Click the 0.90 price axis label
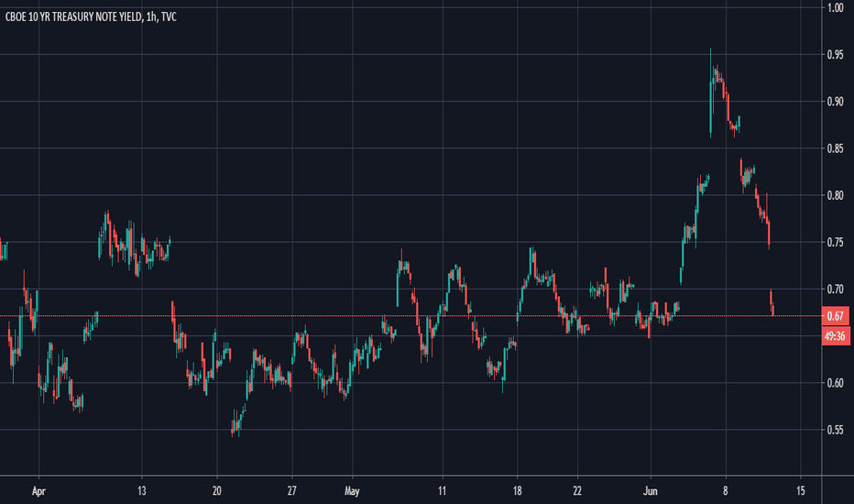The image size is (854, 504). [836, 102]
